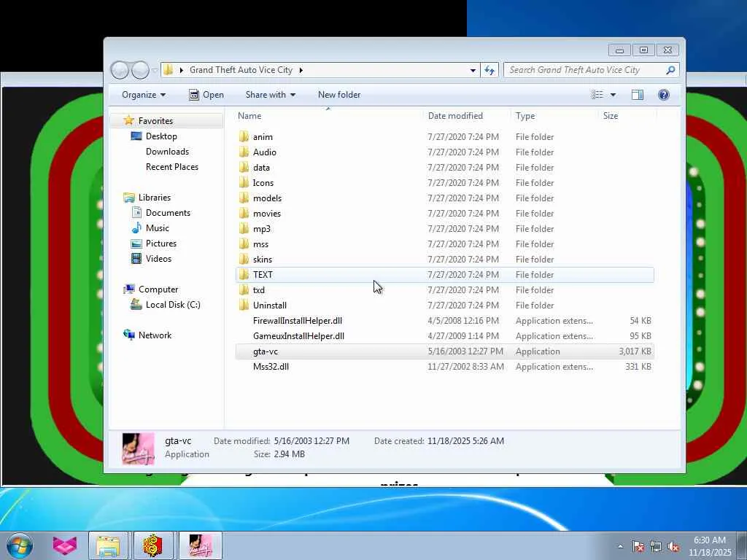Viewport: 747px width, 560px height.
Task: Expand the arrow after Grand Theft Auto Vice City
Action: pos(301,70)
